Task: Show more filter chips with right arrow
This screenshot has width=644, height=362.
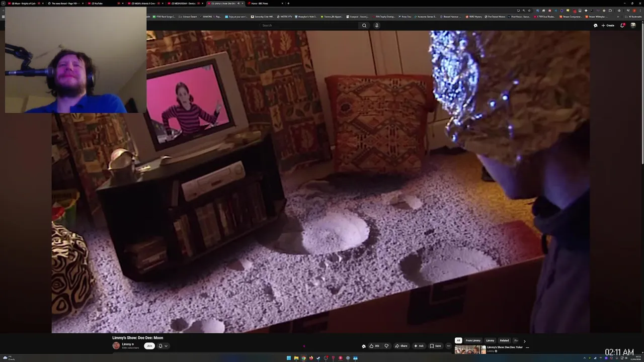Action: 524,341
